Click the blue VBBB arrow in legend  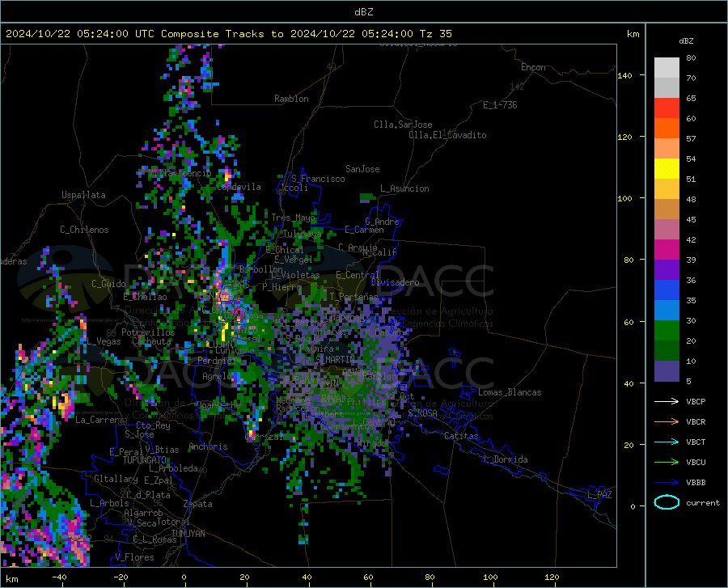667,483
